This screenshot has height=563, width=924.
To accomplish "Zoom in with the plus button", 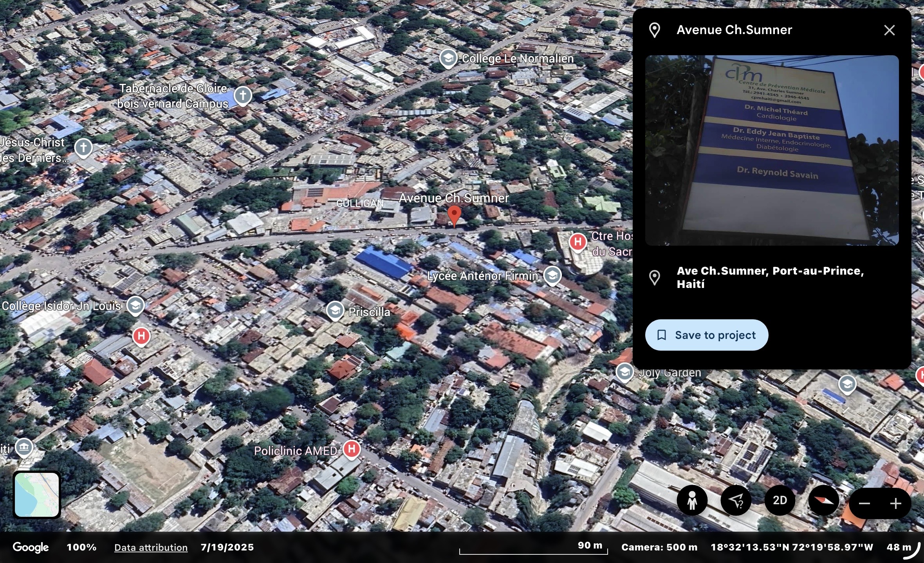I will [895, 503].
